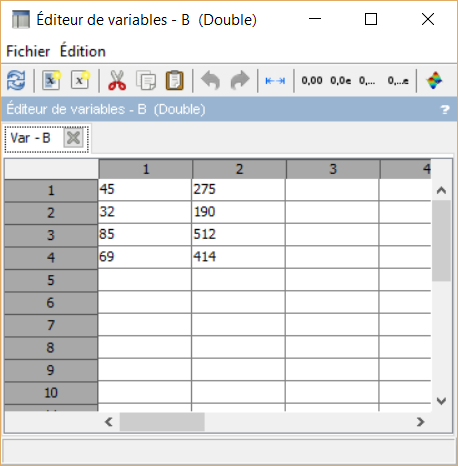
Task: Select the Var - B tab
Action: (x=30, y=138)
